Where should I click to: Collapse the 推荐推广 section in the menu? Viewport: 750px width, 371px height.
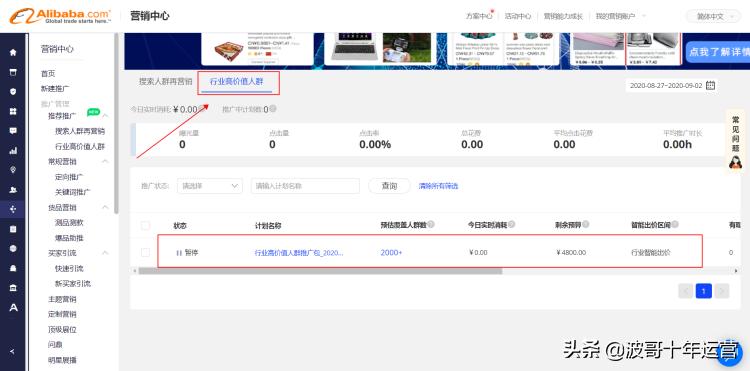point(105,116)
